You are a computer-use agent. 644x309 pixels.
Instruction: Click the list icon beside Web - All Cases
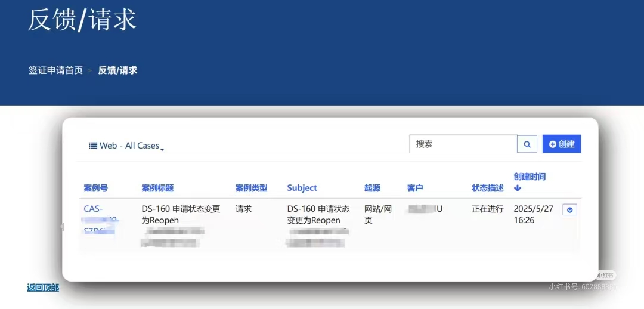tap(93, 146)
